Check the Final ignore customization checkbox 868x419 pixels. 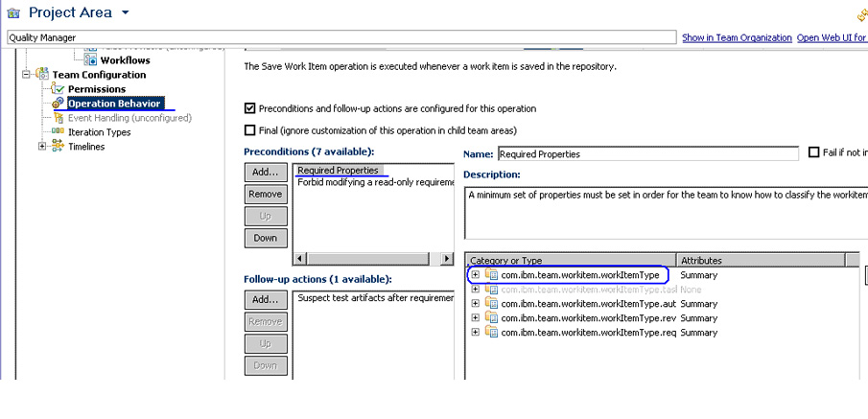point(249,130)
